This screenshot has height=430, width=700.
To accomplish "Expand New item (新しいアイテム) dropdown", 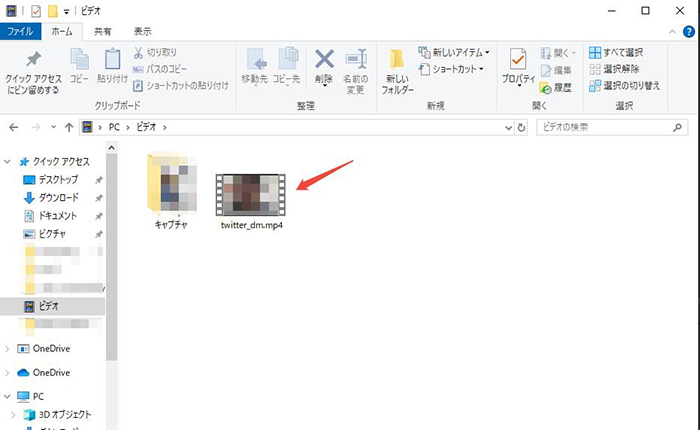I will point(488,52).
